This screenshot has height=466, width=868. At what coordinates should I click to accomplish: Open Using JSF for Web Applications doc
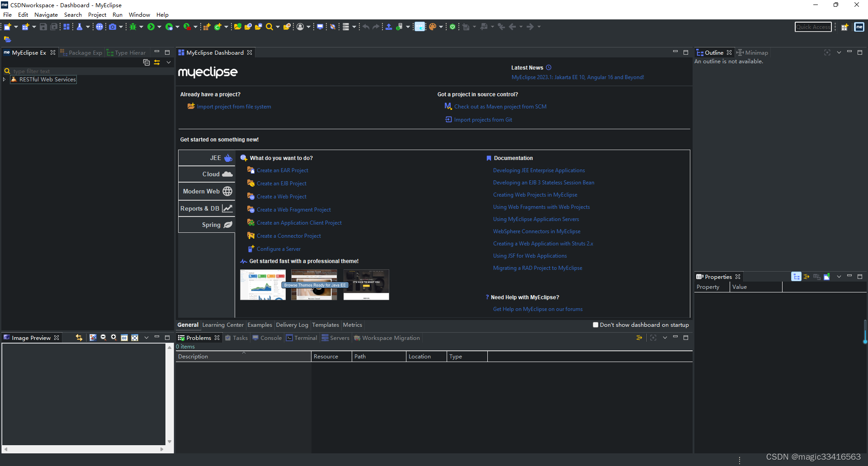coord(530,256)
